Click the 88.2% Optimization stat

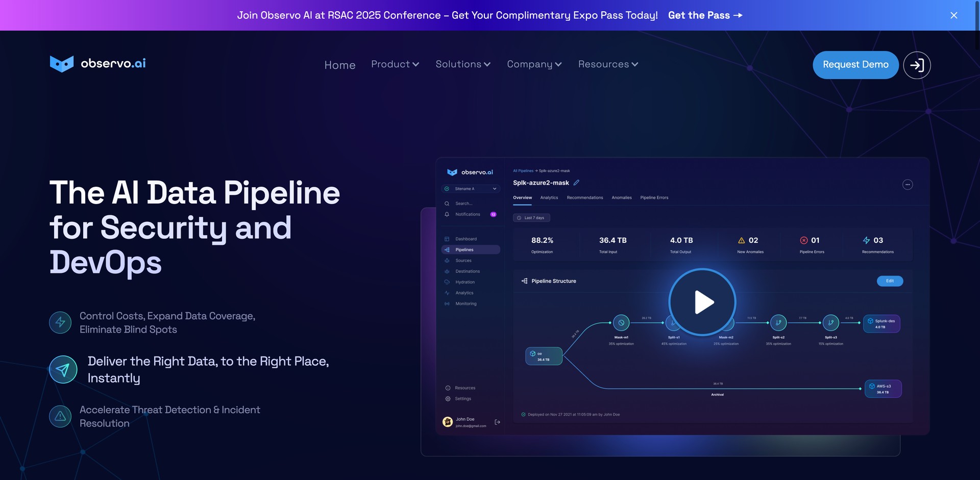[x=542, y=245]
